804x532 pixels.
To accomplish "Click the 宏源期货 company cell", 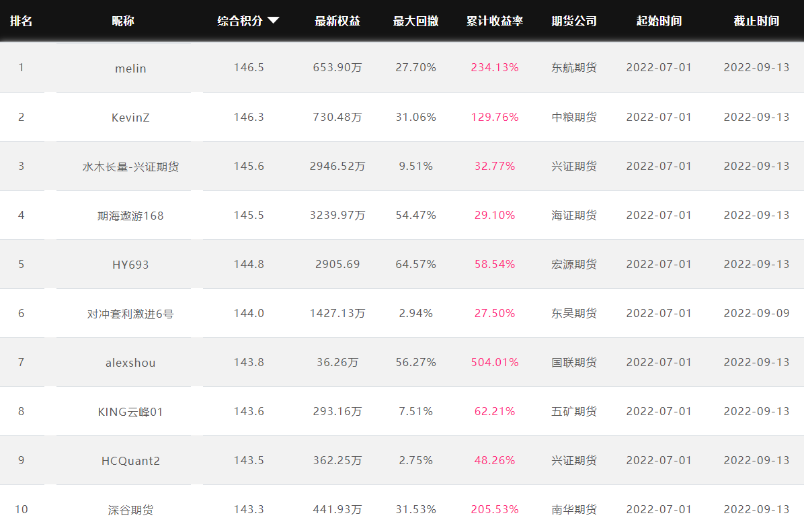I will point(574,264).
